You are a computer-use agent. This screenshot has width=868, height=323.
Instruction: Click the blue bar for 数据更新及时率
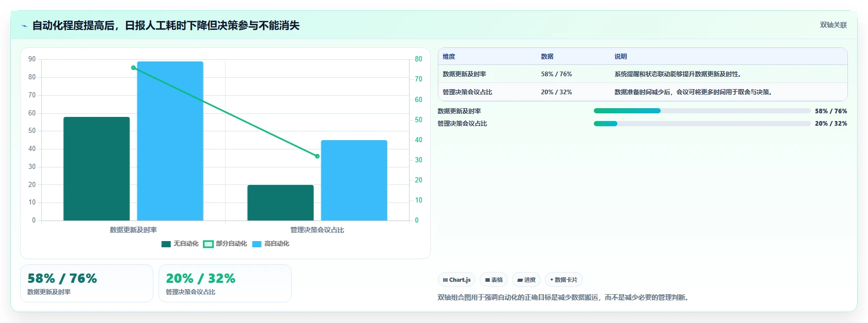coord(170,141)
